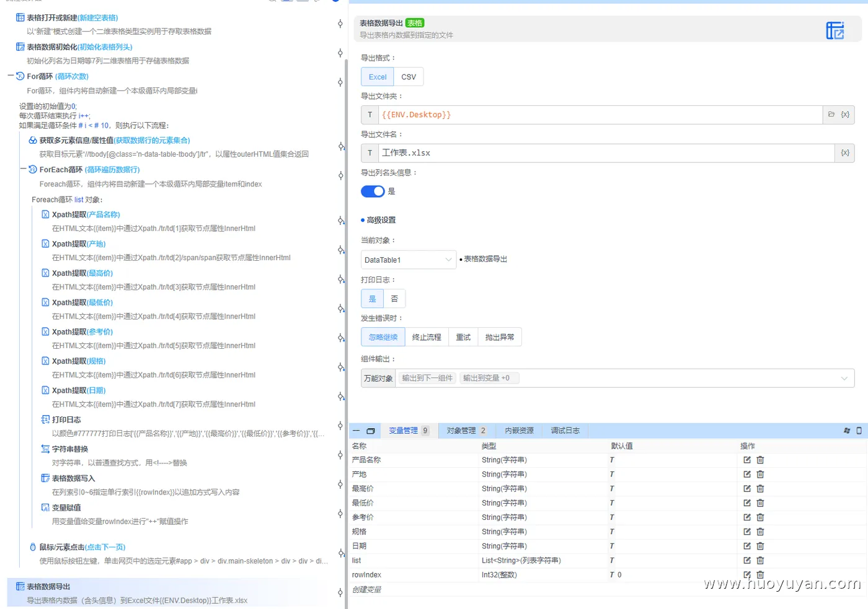Click the delete icon for 产品名称 variable

760,460
